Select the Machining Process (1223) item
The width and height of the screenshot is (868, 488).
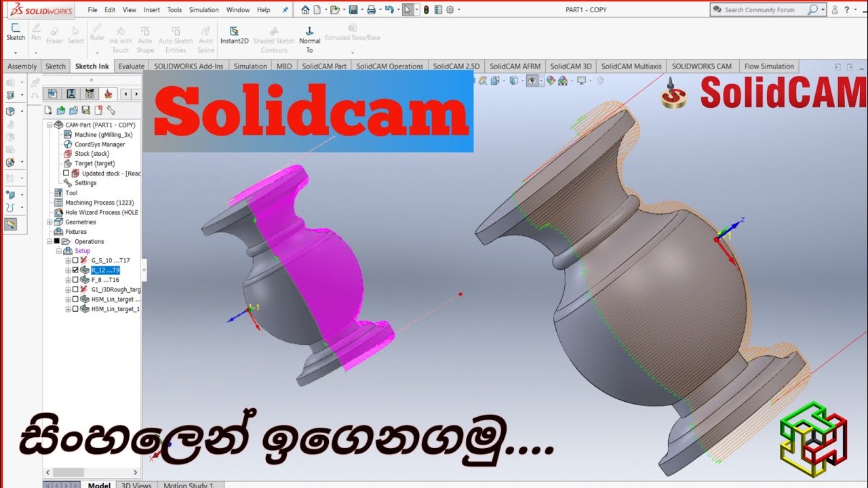click(x=94, y=203)
